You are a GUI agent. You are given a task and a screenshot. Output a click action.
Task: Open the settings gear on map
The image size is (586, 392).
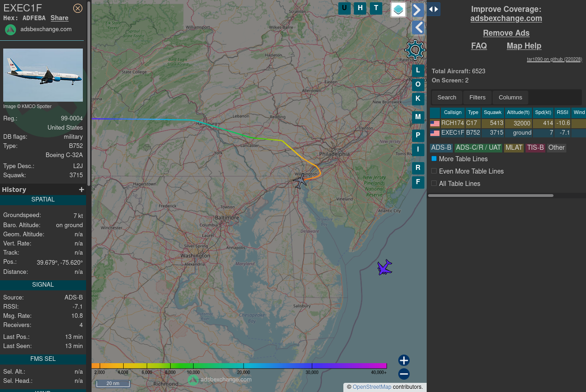pyautogui.click(x=415, y=49)
